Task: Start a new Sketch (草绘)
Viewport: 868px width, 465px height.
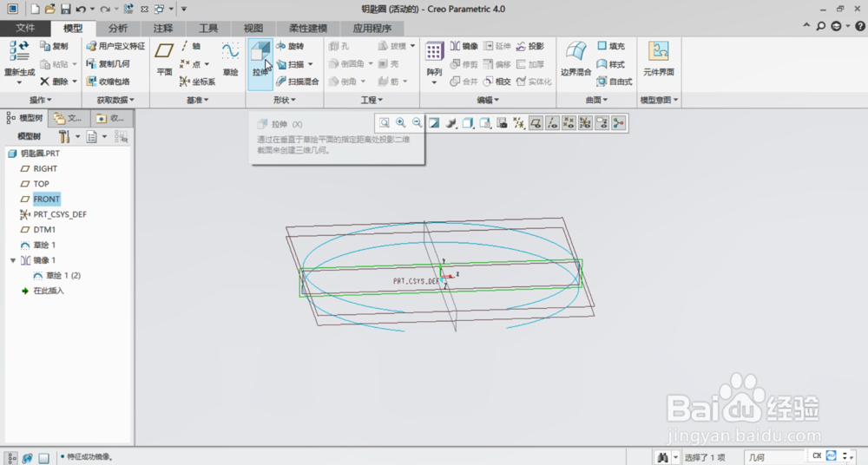Action: pyautogui.click(x=230, y=59)
